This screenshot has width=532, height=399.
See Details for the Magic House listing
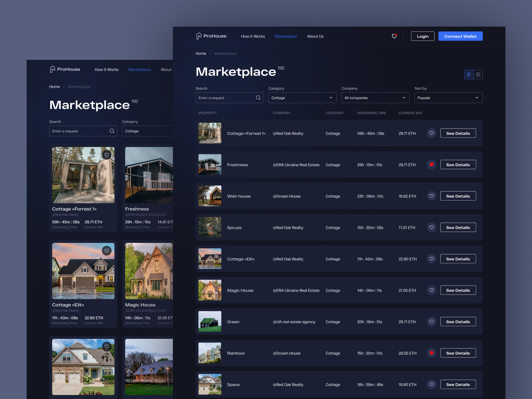click(458, 290)
